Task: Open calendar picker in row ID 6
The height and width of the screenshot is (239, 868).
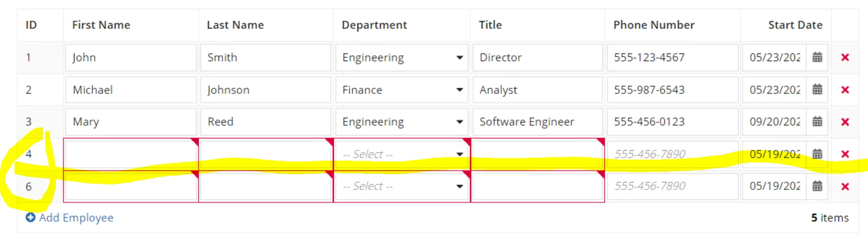Action: click(x=817, y=186)
